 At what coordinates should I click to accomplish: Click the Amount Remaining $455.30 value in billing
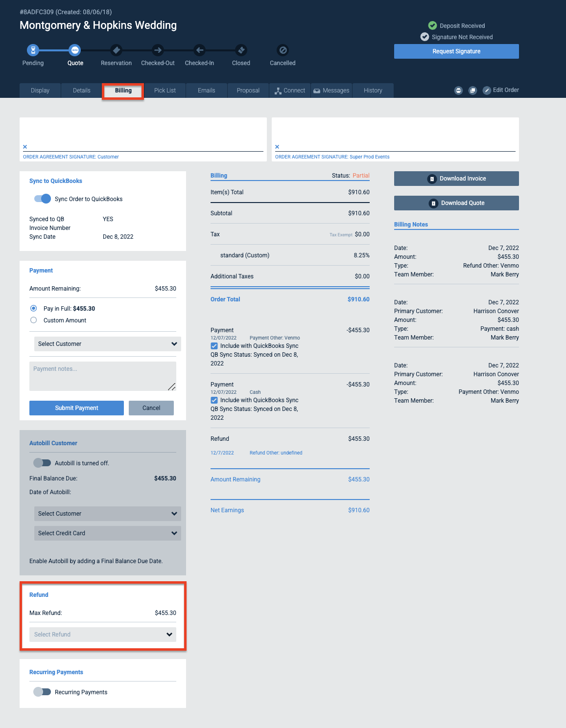359,479
